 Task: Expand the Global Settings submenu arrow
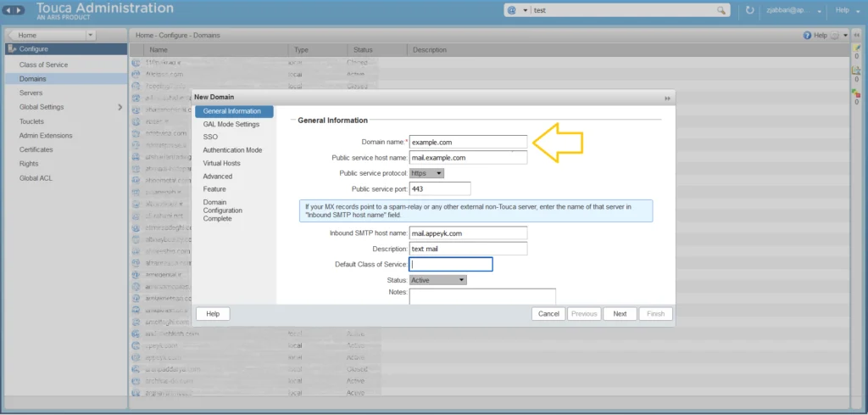pos(120,107)
